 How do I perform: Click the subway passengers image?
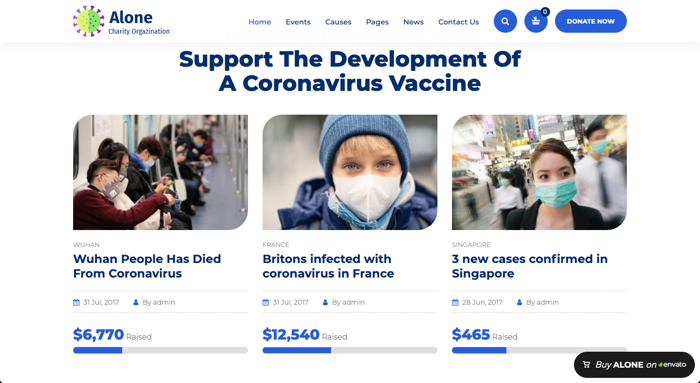point(160,172)
